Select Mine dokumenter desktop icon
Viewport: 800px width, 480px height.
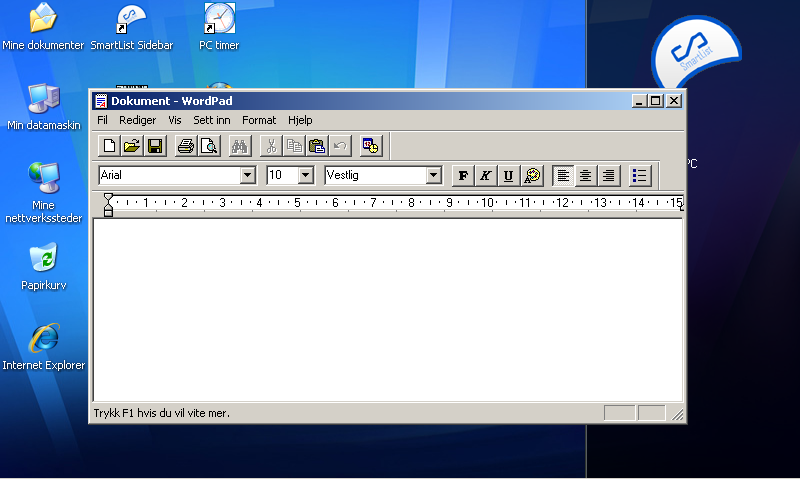point(43,27)
